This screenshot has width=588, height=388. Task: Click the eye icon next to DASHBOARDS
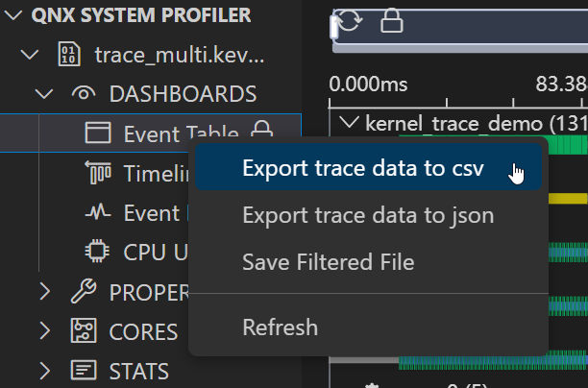(x=84, y=93)
